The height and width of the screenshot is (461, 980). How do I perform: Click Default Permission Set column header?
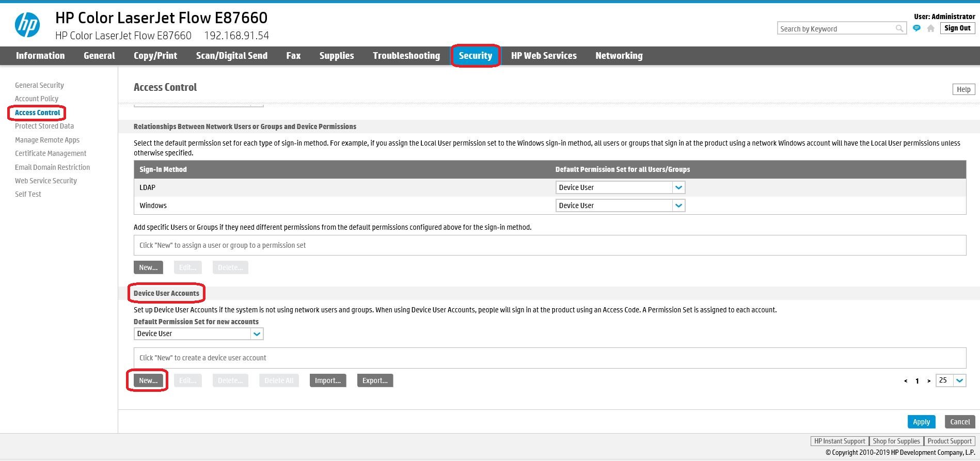(622, 169)
